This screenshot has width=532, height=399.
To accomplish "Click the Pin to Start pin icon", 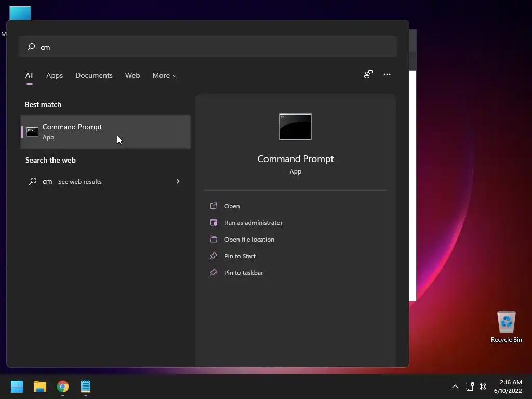I will [214, 256].
